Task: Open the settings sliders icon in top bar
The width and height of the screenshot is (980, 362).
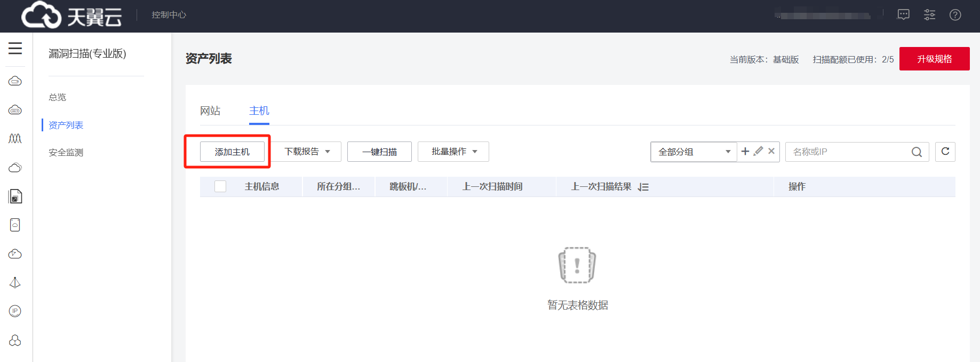Action: pyautogui.click(x=930, y=15)
